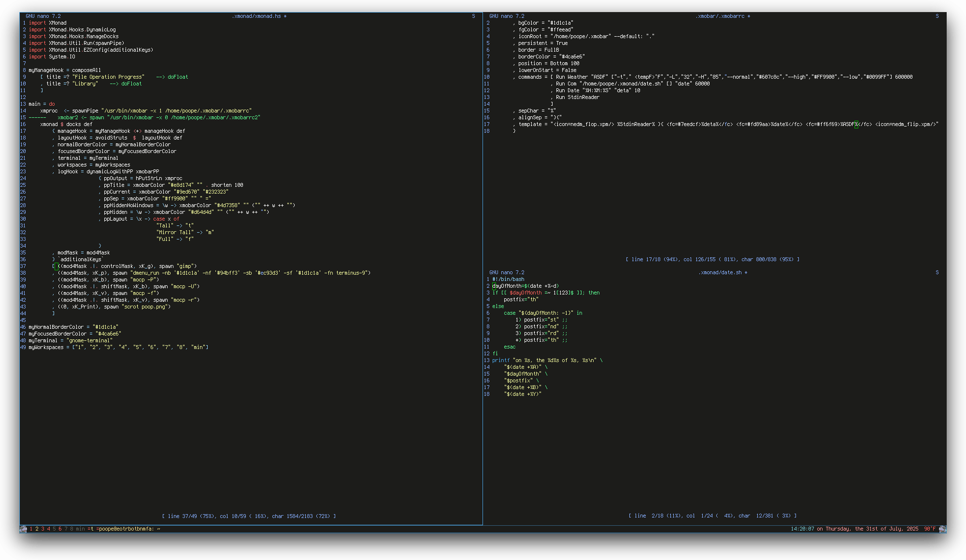Click 'ppCurrent = xmobarColor "#9ed670"' line
Screen dimensions: 966x560
(163, 192)
